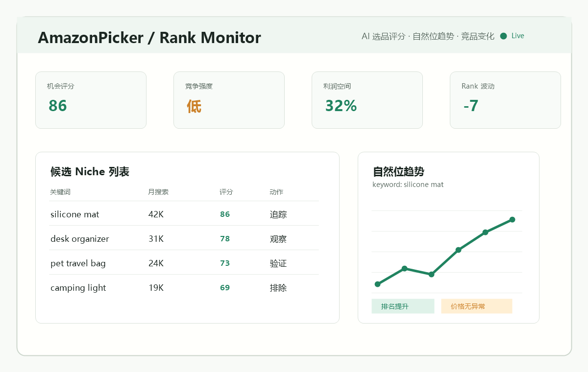Click score 78 in desk organizer row

(x=225, y=239)
